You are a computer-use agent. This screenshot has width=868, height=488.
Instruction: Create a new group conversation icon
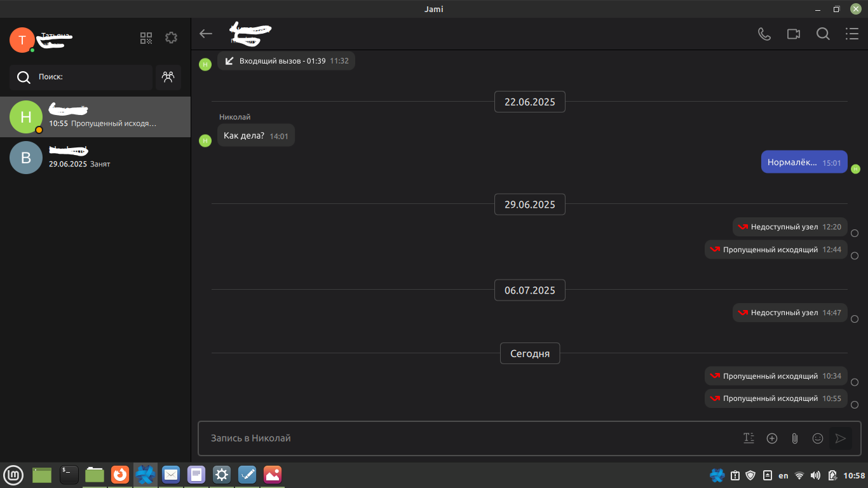click(x=168, y=77)
